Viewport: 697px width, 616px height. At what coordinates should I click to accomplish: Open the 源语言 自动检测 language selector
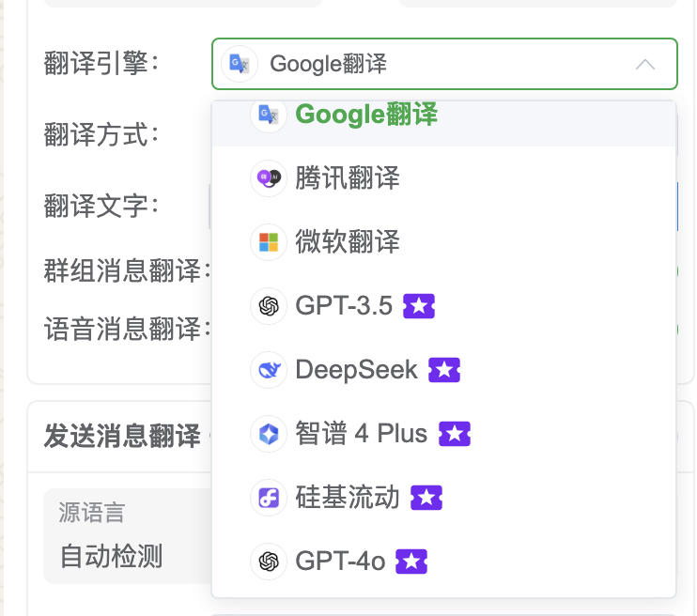(128, 536)
